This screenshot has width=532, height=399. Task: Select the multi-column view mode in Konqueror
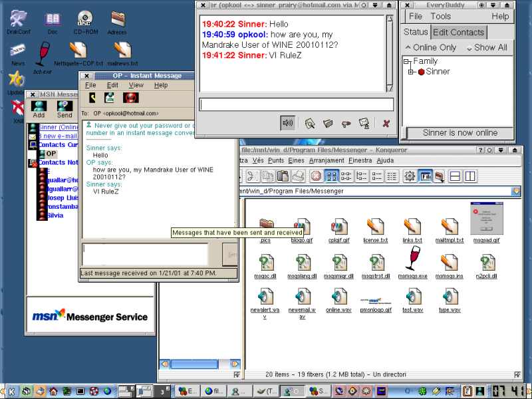pyautogui.click(x=346, y=176)
